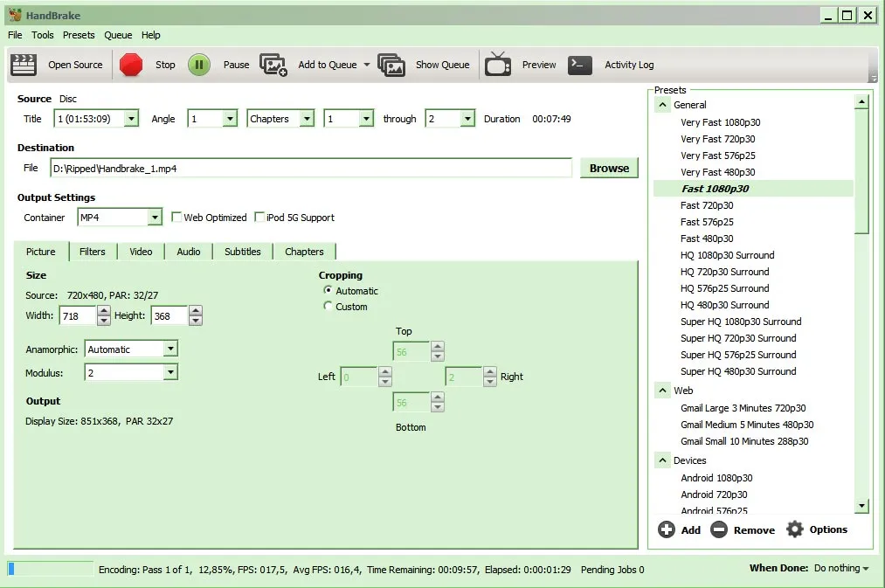Image resolution: width=885 pixels, height=588 pixels.
Task: Switch to the Video tab
Action: (x=141, y=252)
